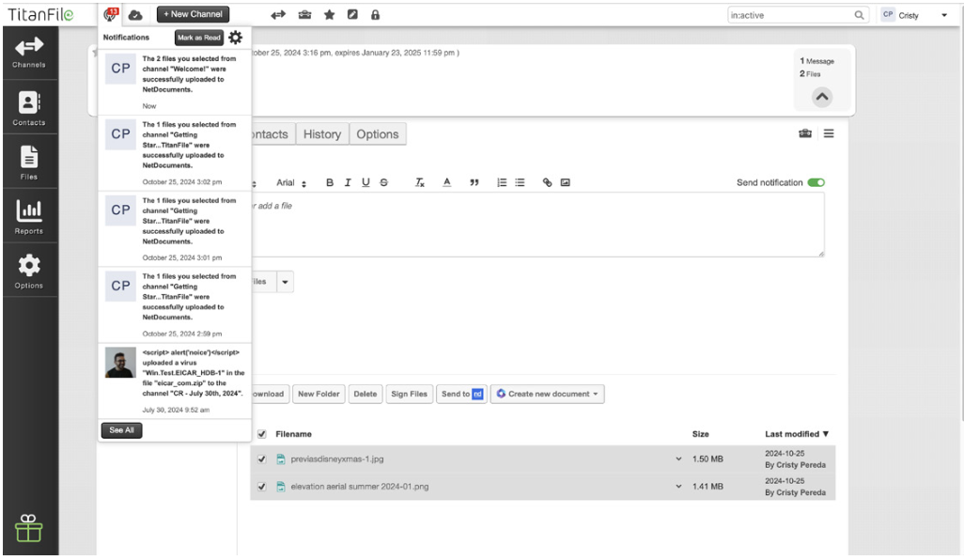
Task: Insert a numbered list
Action: pyautogui.click(x=502, y=182)
